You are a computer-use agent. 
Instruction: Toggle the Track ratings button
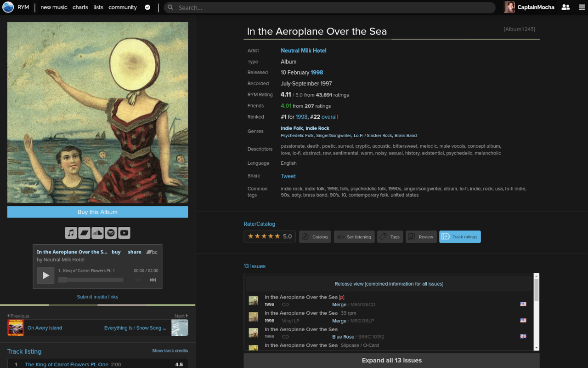point(460,236)
